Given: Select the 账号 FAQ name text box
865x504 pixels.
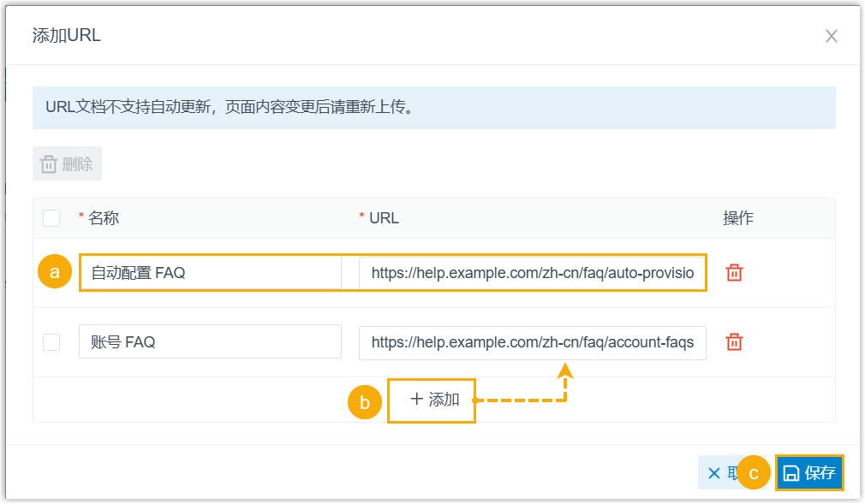Looking at the screenshot, I should (210, 342).
